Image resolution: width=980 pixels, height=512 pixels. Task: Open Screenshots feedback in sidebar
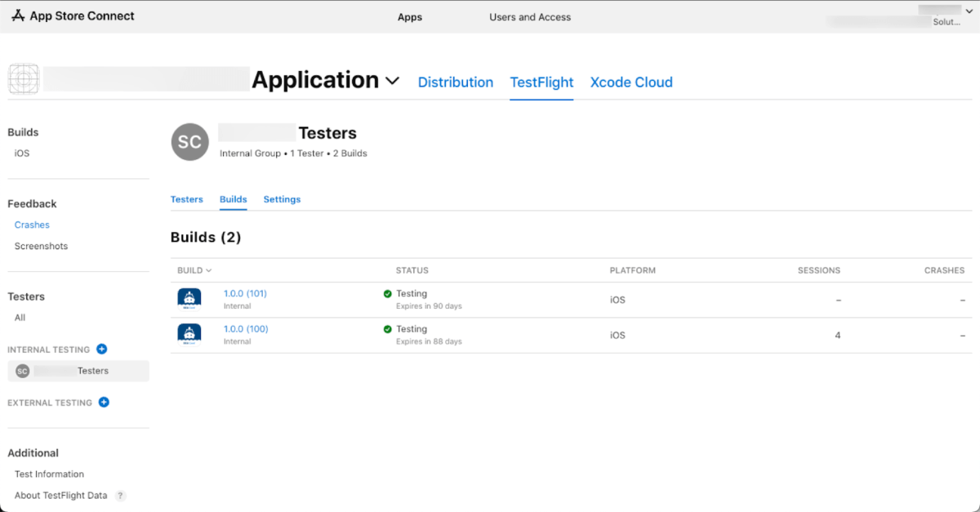tap(41, 246)
